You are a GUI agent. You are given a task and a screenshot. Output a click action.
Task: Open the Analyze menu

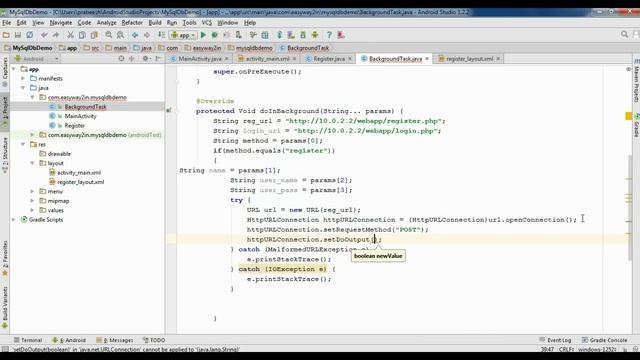[x=107, y=23]
